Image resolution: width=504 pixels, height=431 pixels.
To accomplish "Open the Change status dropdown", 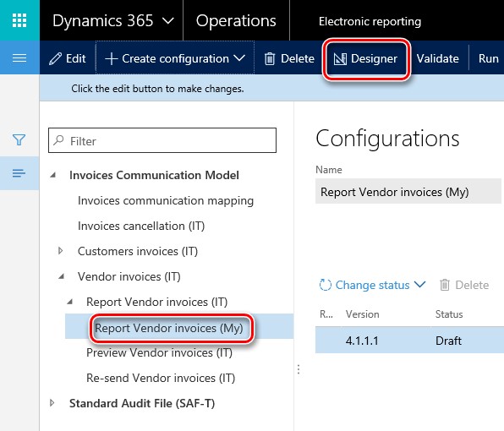I will point(373,285).
